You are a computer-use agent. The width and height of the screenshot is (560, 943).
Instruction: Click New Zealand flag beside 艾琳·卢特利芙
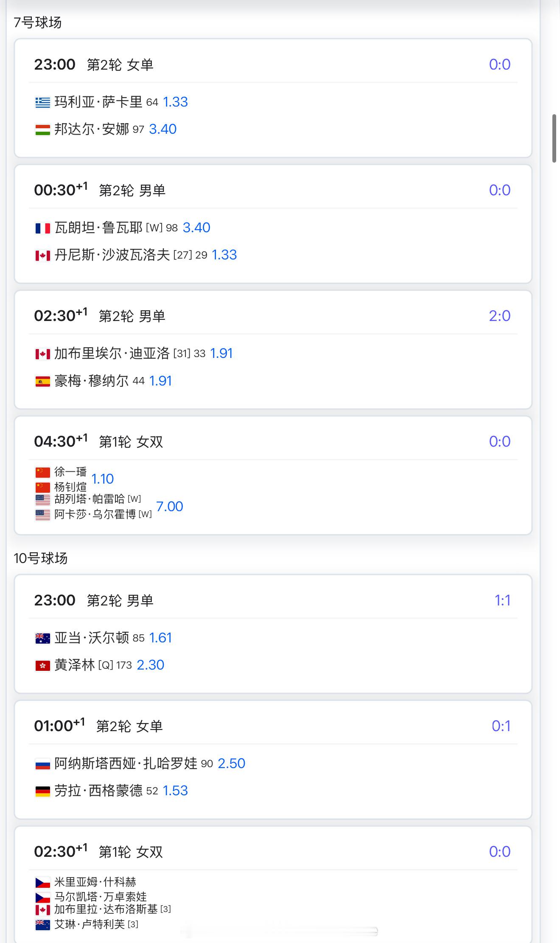42,925
